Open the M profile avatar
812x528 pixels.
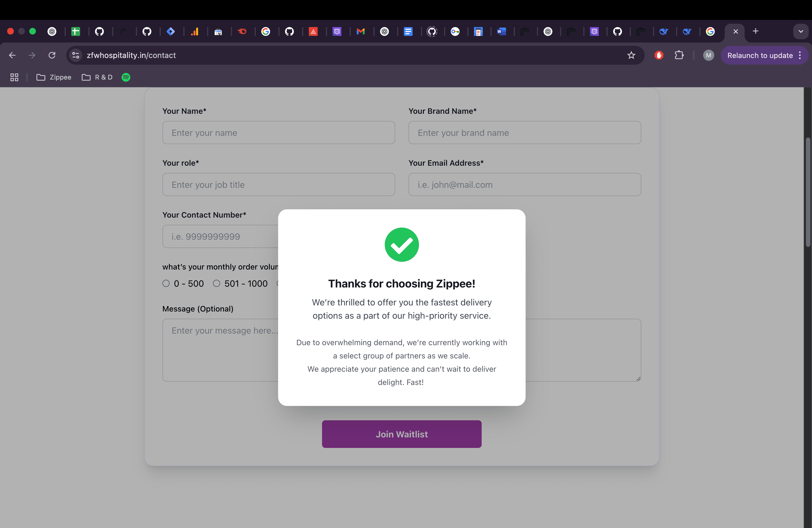(x=708, y=55)
